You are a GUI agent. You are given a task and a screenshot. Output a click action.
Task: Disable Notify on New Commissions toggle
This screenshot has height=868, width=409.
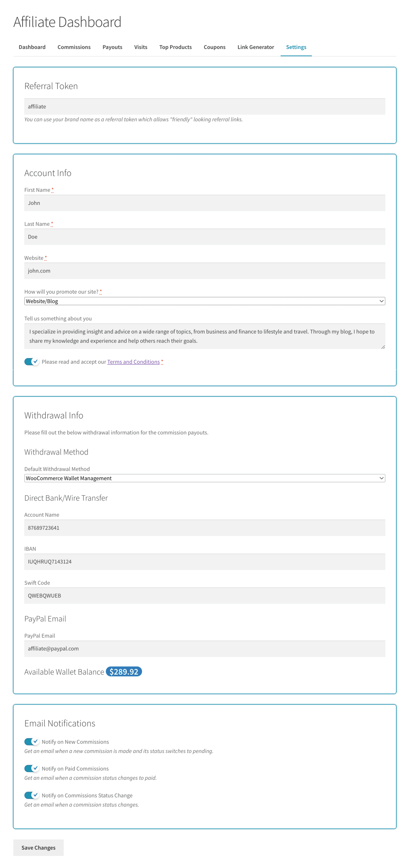tap(32, 741)
